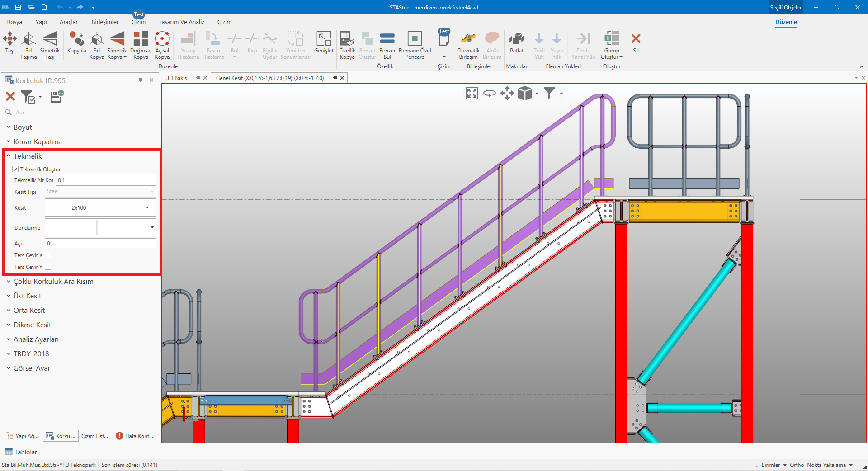Open the Genişlet extend tool
The image size is (868, 471).
coord(324,39)
